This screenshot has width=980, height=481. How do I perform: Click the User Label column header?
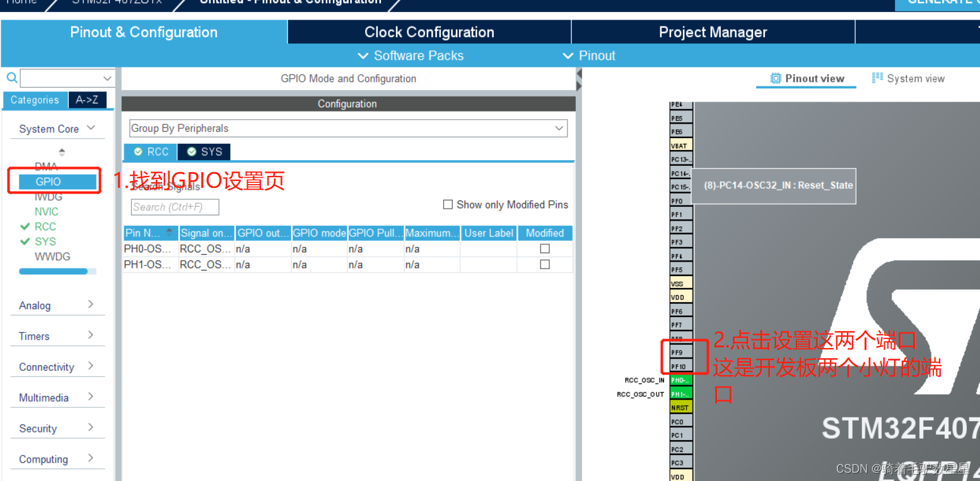[x=489, y=233]
